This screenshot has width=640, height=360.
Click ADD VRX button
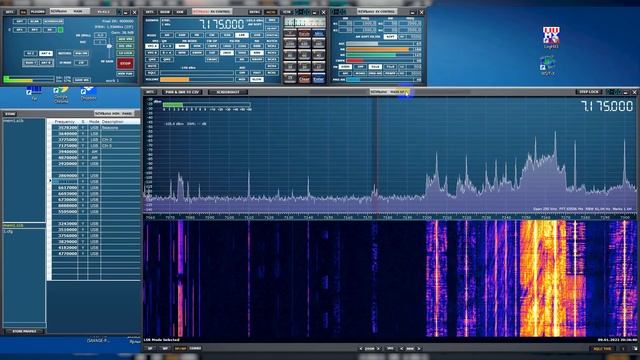(x=125, y=39)
